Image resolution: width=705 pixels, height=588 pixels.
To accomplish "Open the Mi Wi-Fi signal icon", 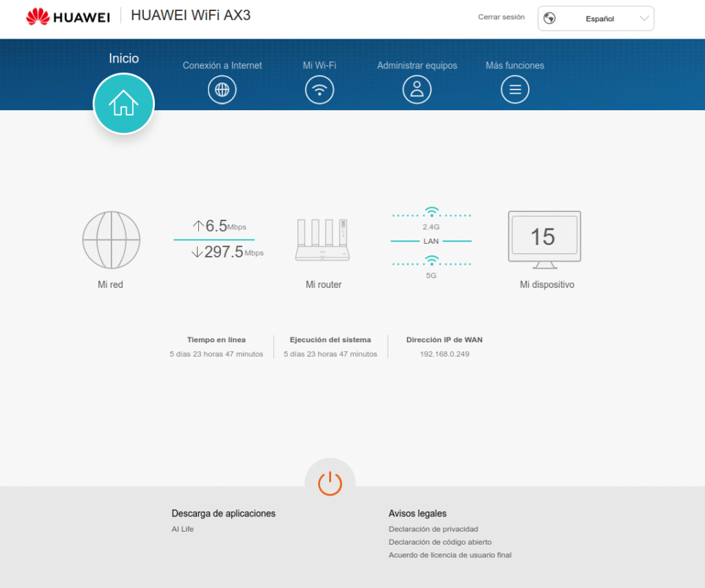I will click(x=319, y=90).
